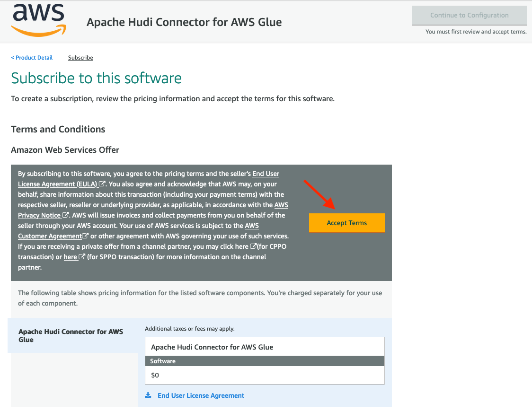The height and width of the screenshot is (412, 532).
Task: Click the 'Terms and Conditions' heading
Action: click(x=58, y=129)
